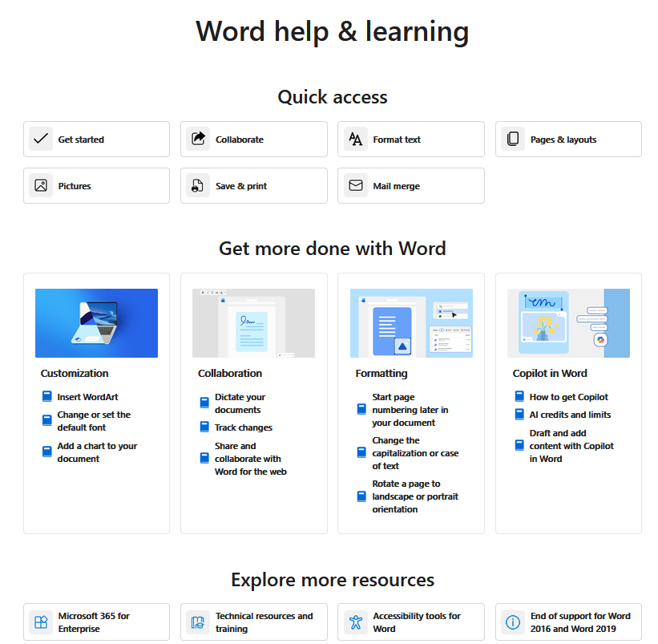Open Technical resources and training label

click(264, 622)
